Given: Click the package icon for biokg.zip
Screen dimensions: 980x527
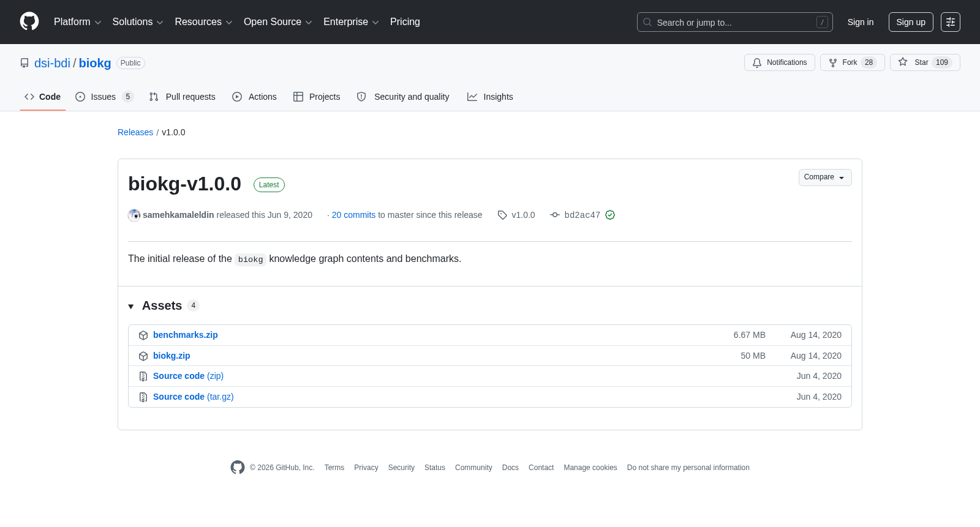Looking at the screenshot, I should 143,356.
